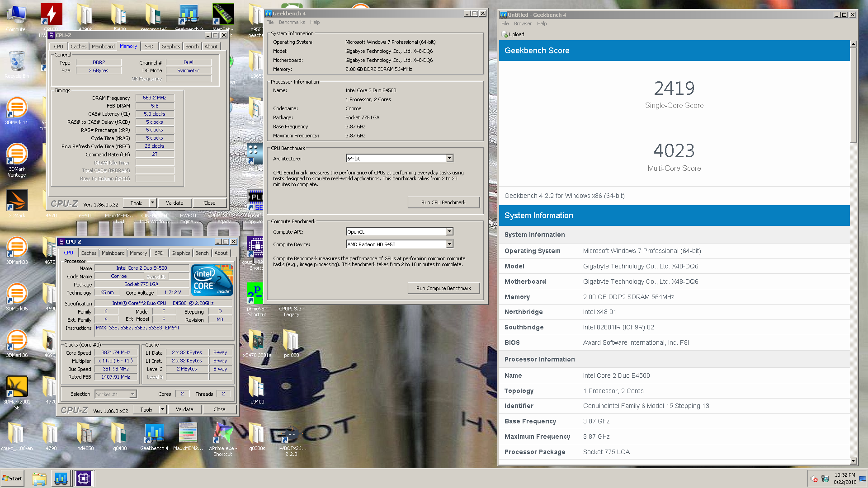Launch the 3DMark05 shortcut
Image resolution: width=868 pixels, height=488 pixels.
[17, 297]
